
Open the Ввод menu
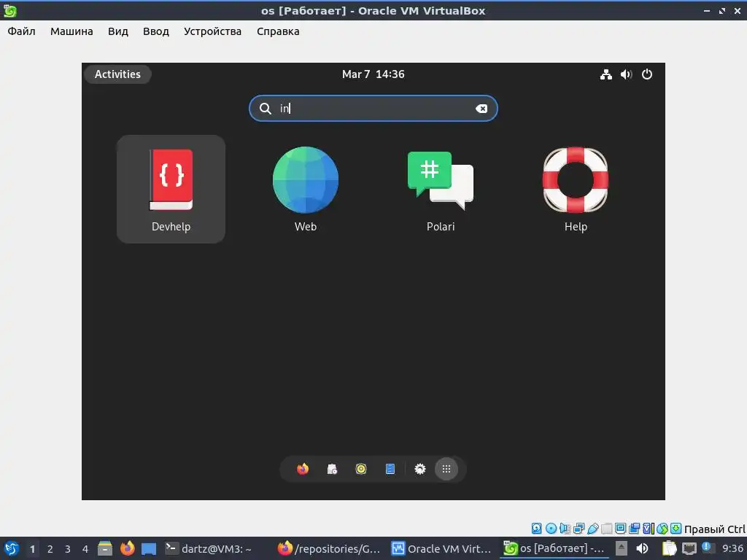(x=156, y=31)
